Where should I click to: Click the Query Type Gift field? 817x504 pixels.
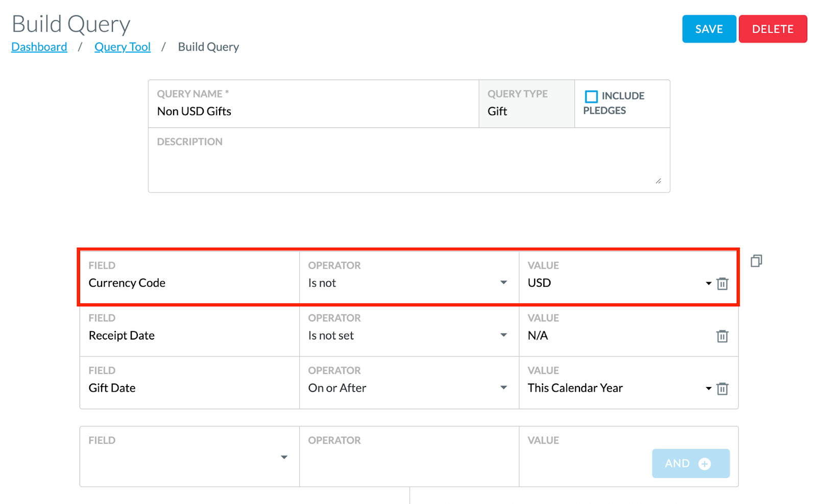tap(527, 104)
